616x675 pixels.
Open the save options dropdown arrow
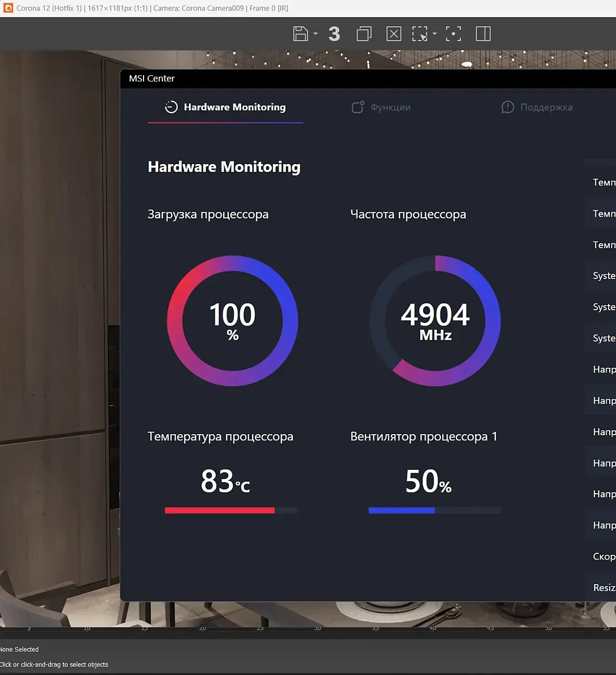click(x=315, y=34)
